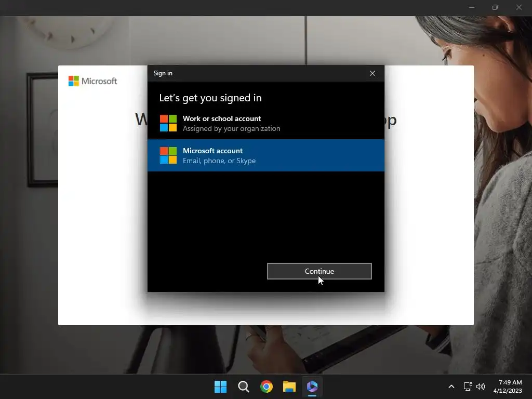Open network status tray icon

(468, 387)
